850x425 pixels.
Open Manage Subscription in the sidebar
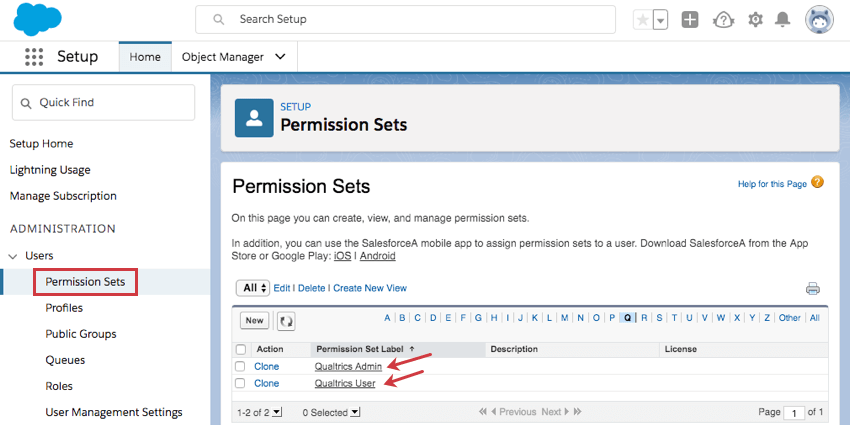coord(63,196)
